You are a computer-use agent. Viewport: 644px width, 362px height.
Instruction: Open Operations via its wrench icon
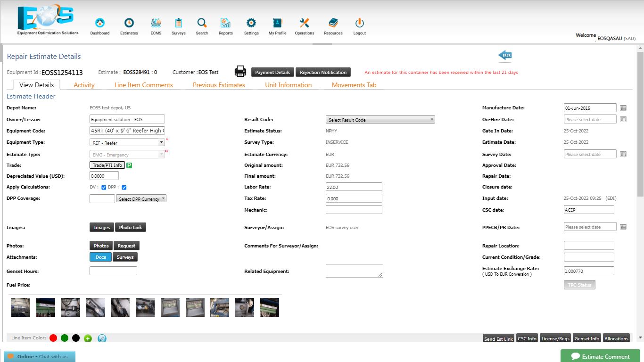click(x=304, y=22)
